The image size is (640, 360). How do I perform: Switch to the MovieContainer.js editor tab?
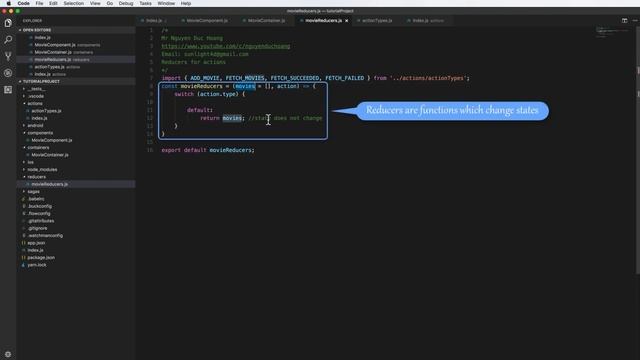pyautogui.click(x=266, y=20)
